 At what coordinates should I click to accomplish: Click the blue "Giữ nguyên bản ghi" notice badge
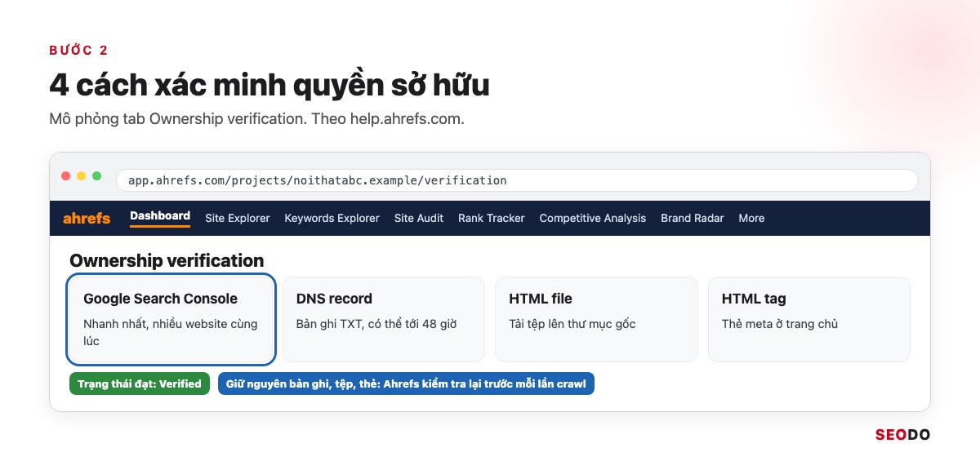(406, 383)
